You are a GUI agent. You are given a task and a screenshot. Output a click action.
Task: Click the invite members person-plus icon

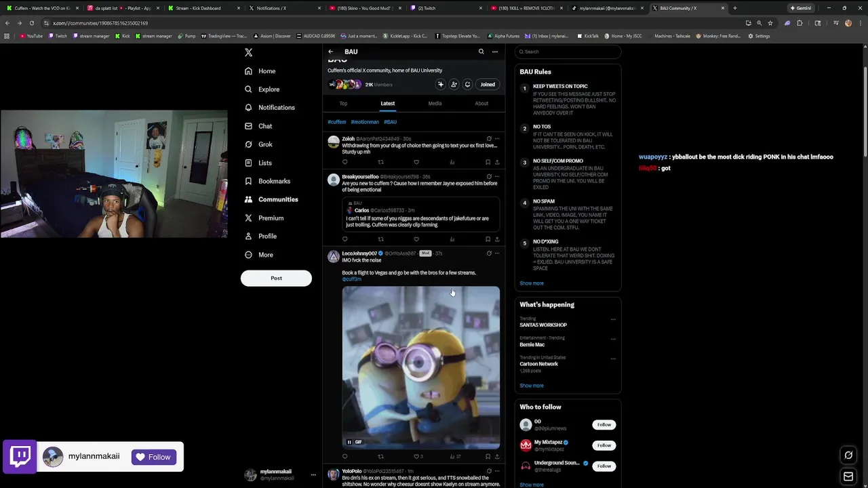(x=454, y=85)
